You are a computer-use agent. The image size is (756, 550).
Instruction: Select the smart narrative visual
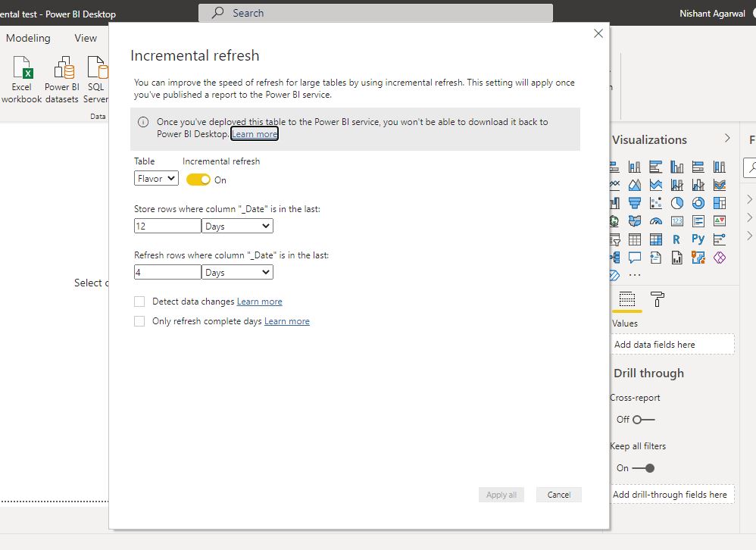[x=656, y=258]
